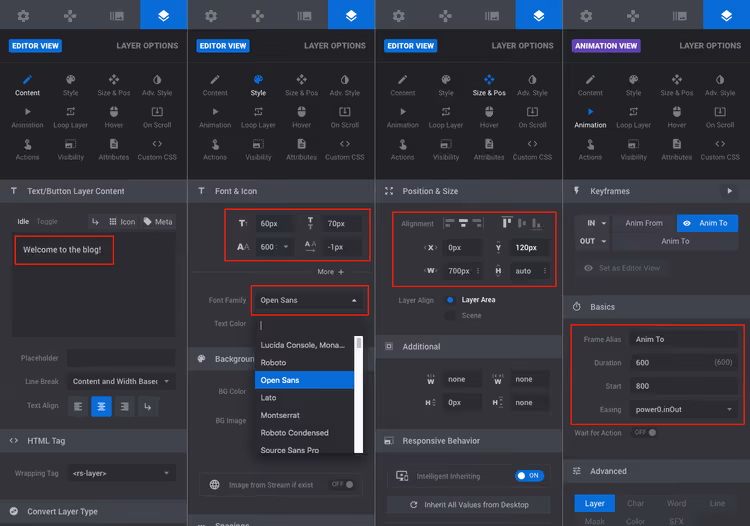Click Layer Options above Position & Size panel

[522, 46]
